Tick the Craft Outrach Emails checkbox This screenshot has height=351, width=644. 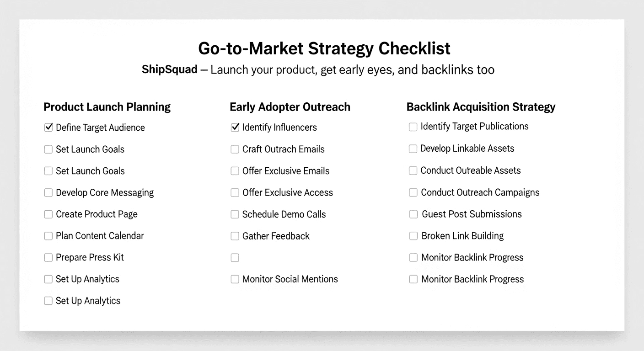pos(235,149)
